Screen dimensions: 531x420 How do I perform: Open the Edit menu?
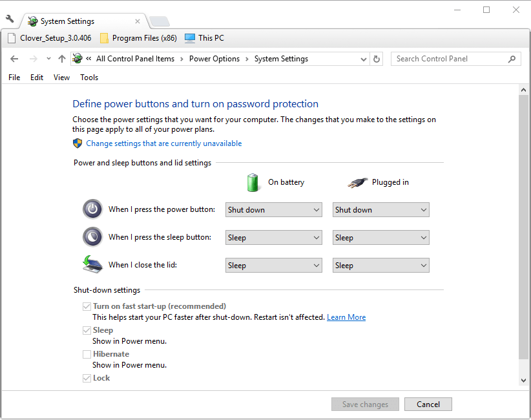click(37, 78)
